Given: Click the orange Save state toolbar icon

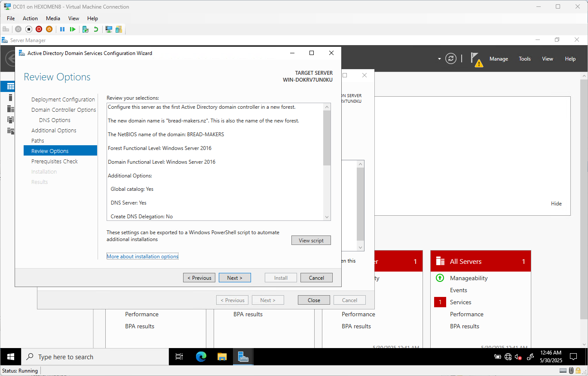Looking at the screenshot, I should 49,29.
